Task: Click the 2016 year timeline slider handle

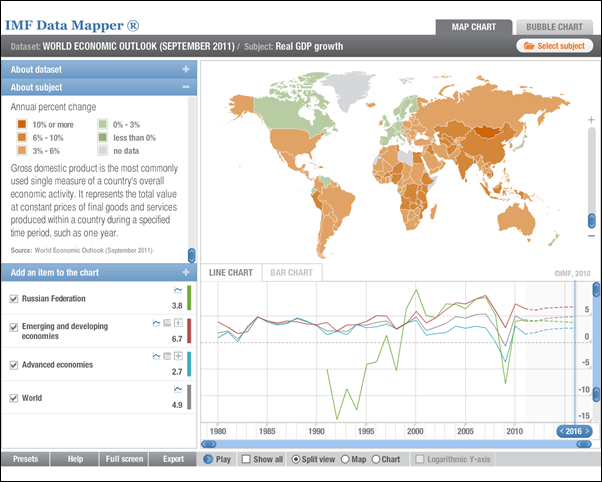Action: [575, 431]
